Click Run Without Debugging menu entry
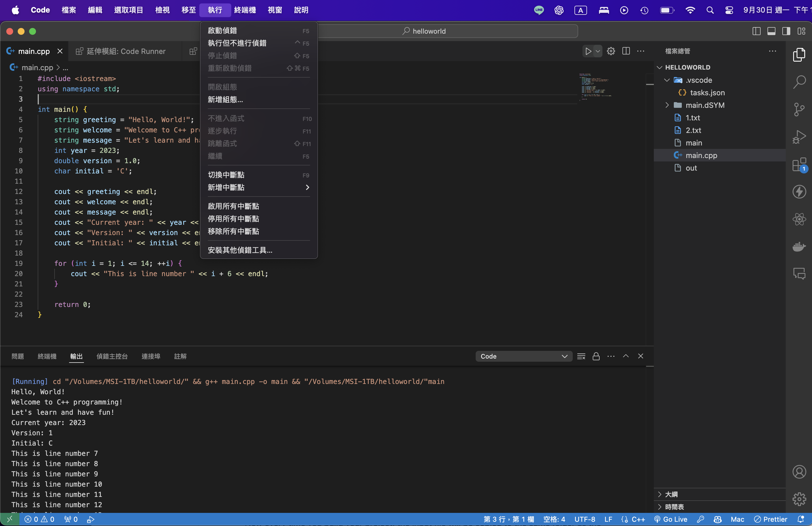Screen dimensions: 812x526 point(259,43)
